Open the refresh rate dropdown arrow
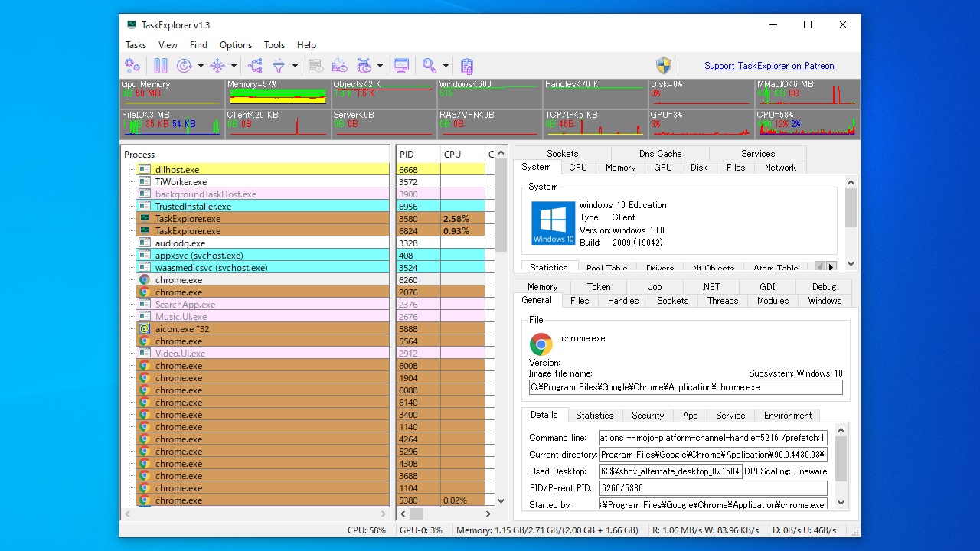This screenshot has height=551, width=980. 201,66
